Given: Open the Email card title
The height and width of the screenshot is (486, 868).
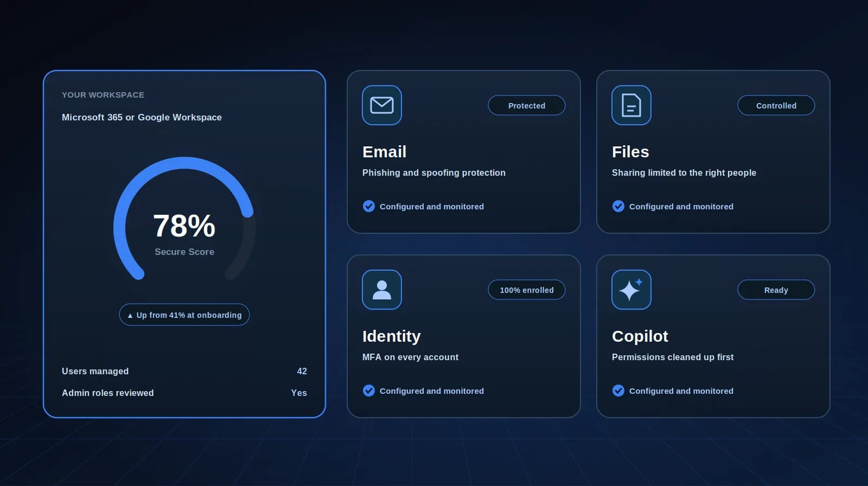Looking at the screenshot, I should point(385,152).
